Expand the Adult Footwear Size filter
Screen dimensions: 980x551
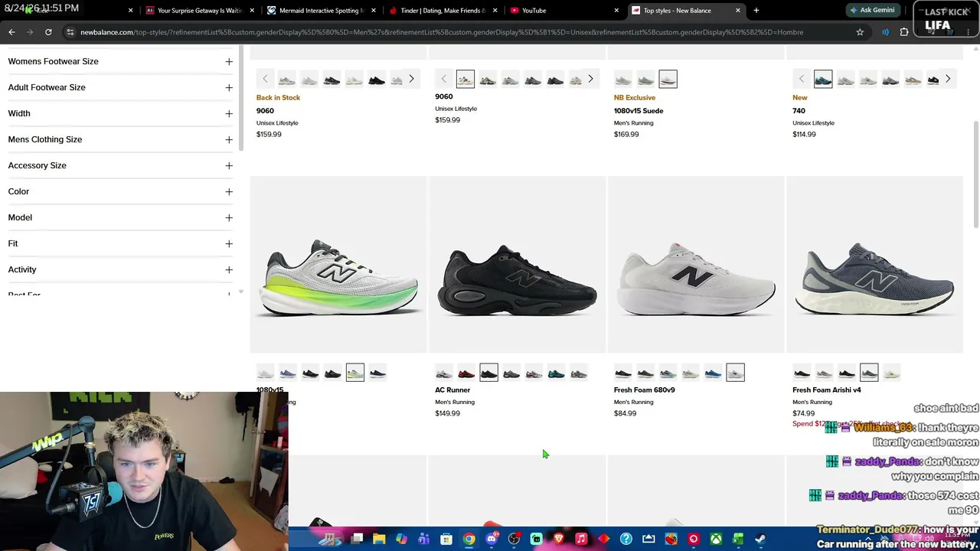[x=120, y=87]
